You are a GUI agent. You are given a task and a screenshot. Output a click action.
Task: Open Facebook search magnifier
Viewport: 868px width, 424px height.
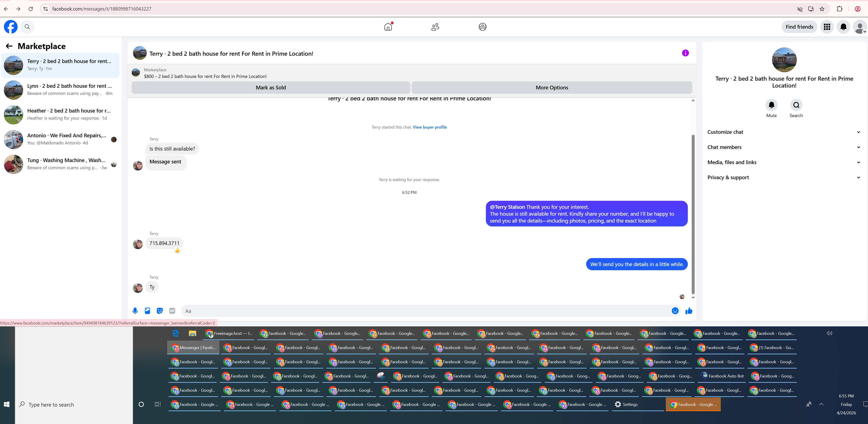point(27,27)
